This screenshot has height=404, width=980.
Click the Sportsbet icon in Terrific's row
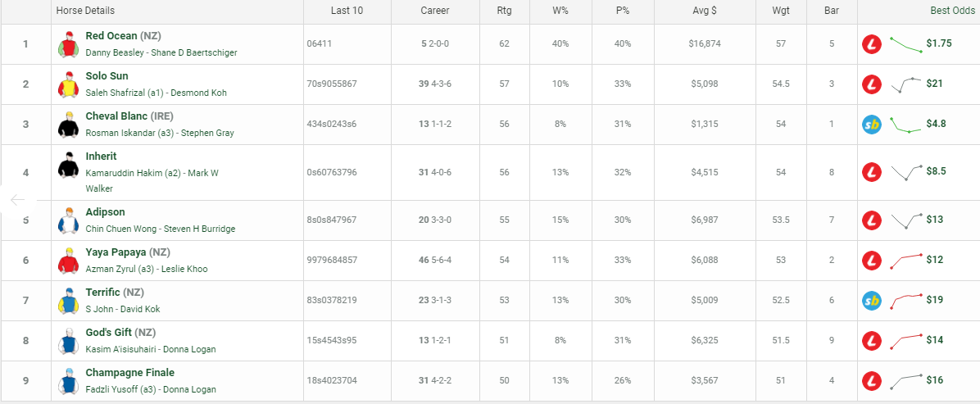(x=872, y=301)
